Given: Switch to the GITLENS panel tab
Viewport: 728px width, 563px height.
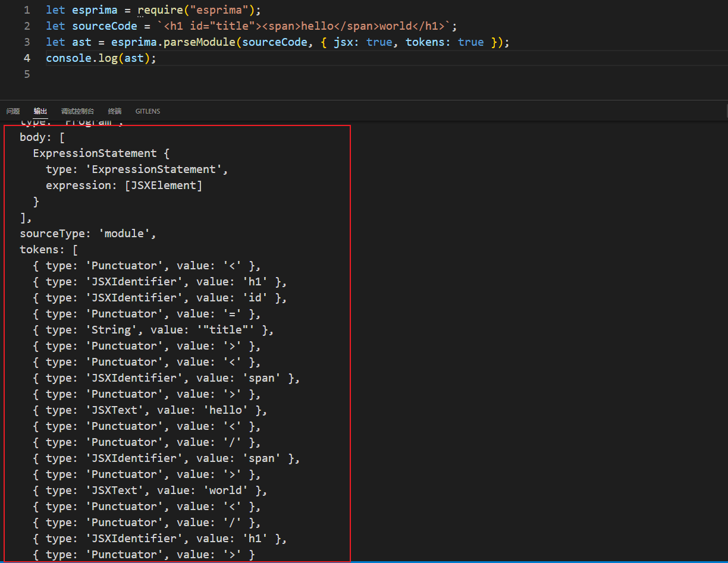Looking at the screenshot, I should [x=148, y=111].
